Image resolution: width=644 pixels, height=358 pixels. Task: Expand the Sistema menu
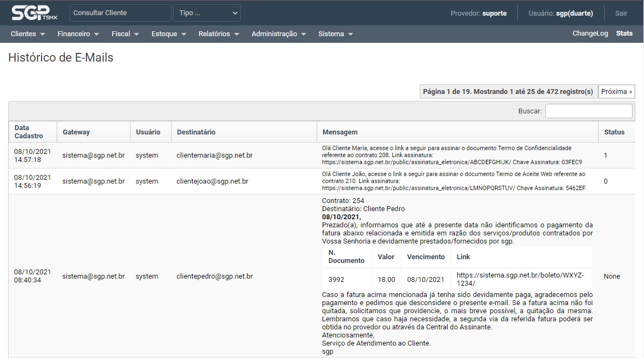[x=335, y=33]
